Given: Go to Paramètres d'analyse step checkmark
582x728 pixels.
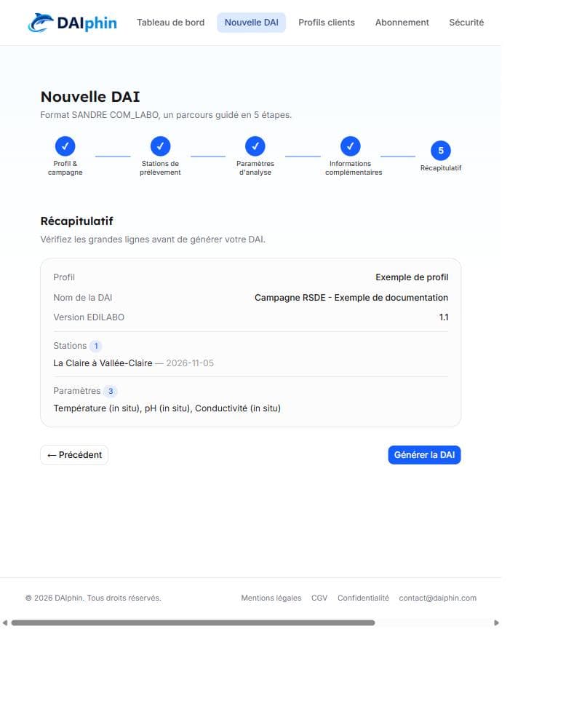Looking at the screenshot, I should pos(255,146).
